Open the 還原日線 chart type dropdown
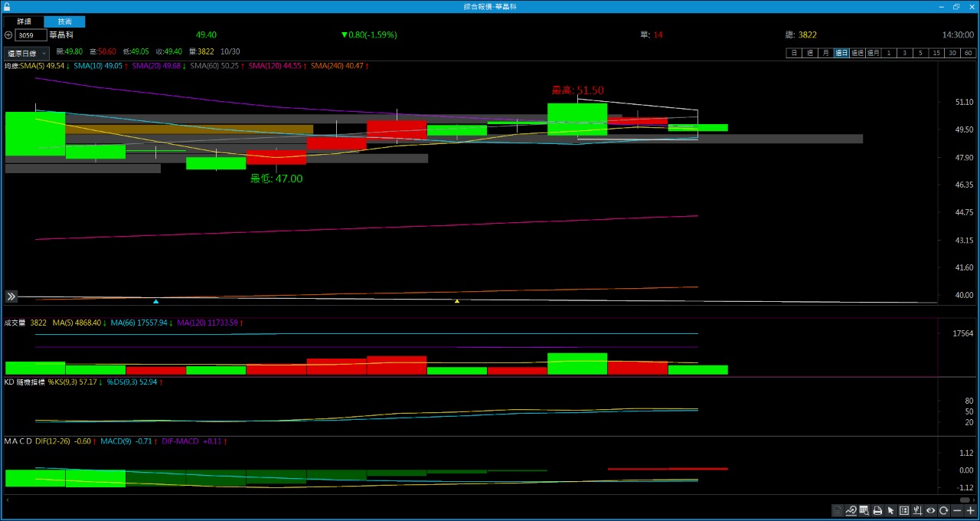 [x=26, y=54]
